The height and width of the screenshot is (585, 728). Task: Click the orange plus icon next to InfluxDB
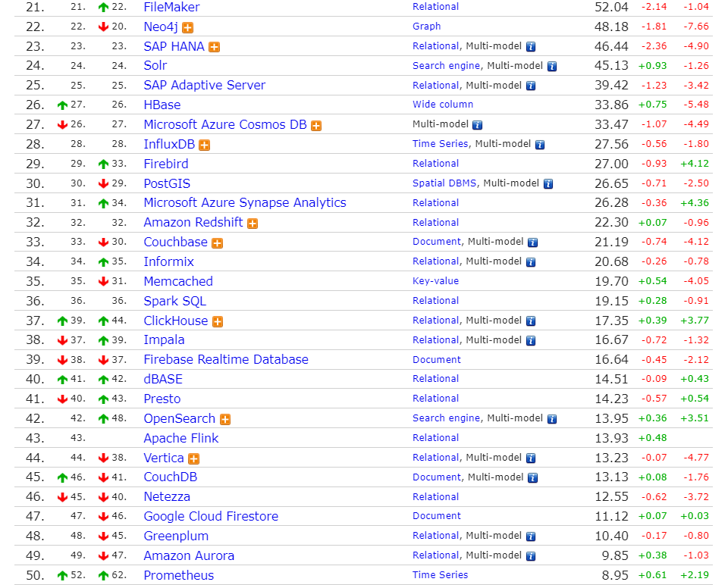[x=204, y=145]
